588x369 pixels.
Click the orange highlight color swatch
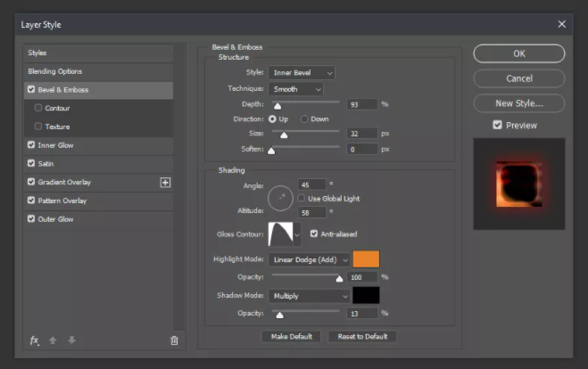tap(366, 259)
